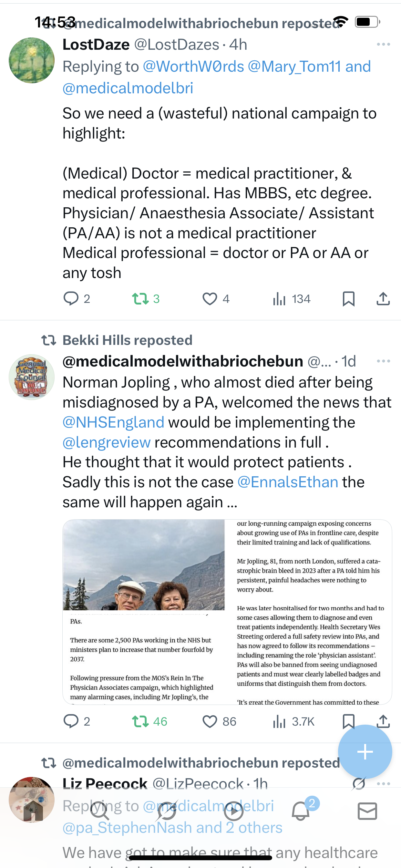401x868 pixels.
Task: Open the video play tab icon
Action: [x=233, y=811]
